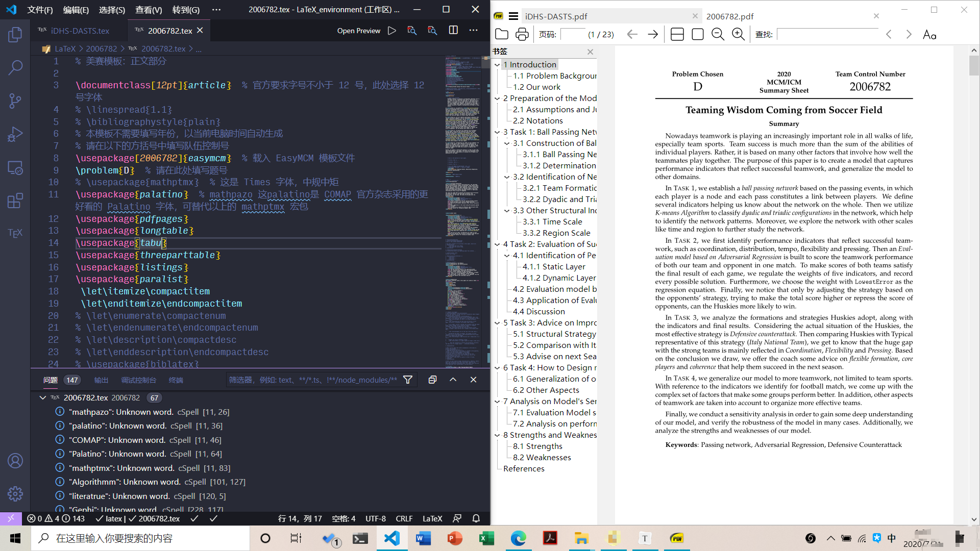Split the editor to the right

[x=453, y=31]
